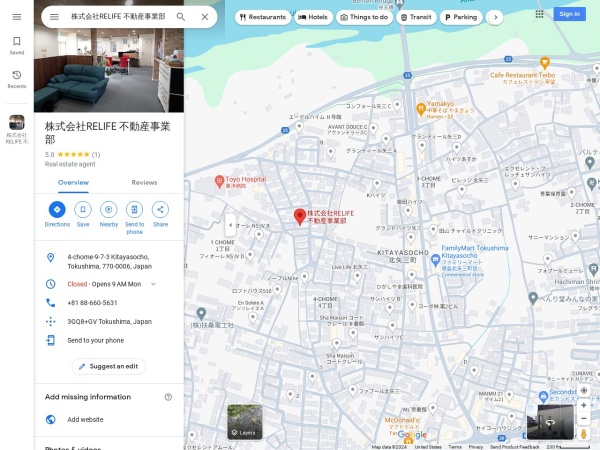
Task: Zoom out on the map
Action: (584, 419)
